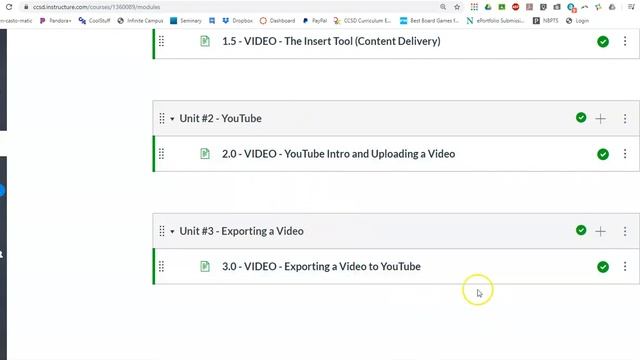Open options menu for Unit #2 module
The image size is (640, 360).
click(625, 119)
